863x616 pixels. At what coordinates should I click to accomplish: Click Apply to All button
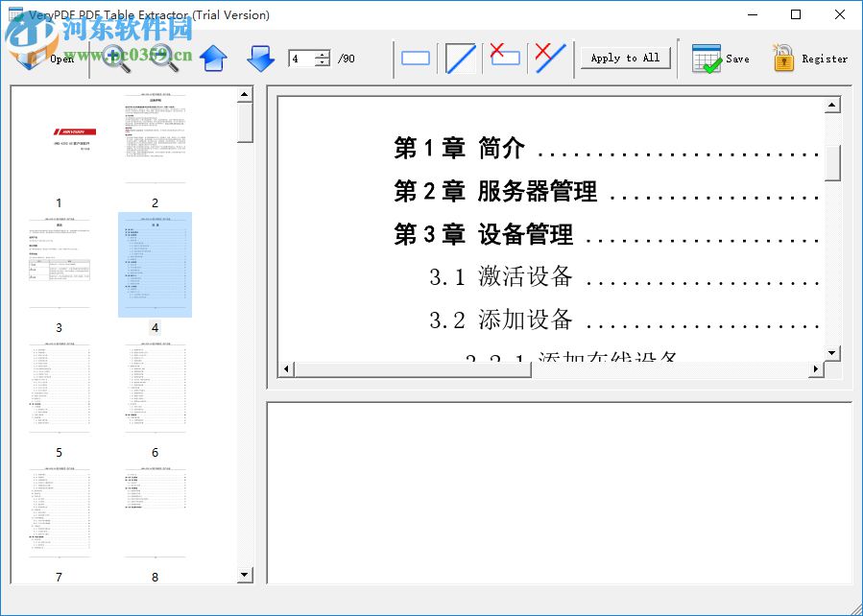pos(625,58)
